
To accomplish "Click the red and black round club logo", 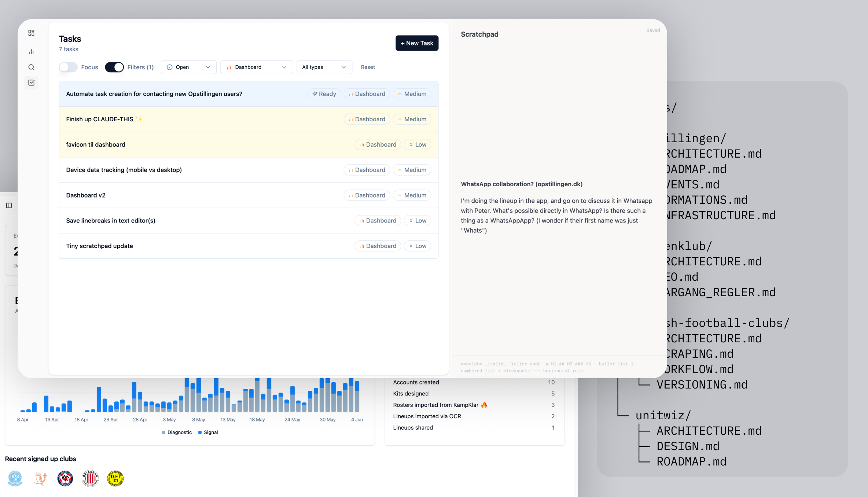I will coord(65,478).
